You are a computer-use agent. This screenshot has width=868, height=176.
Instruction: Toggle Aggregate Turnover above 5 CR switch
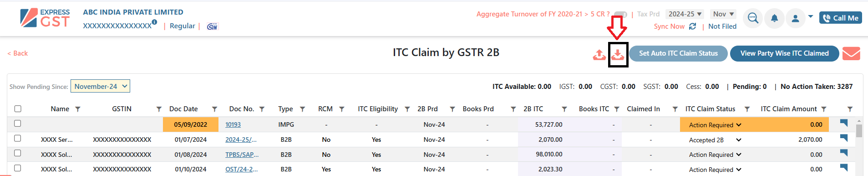[620, 15]
